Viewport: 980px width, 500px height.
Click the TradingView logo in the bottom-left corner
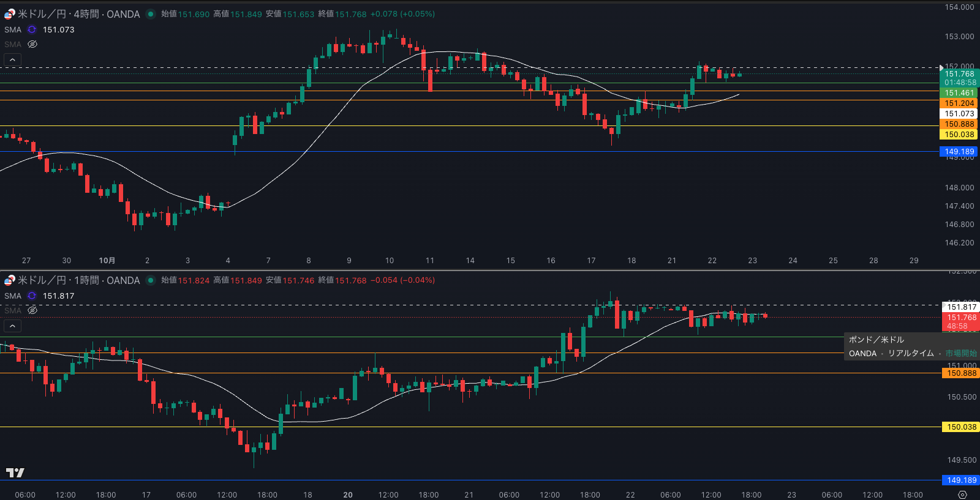click(15, 472)
